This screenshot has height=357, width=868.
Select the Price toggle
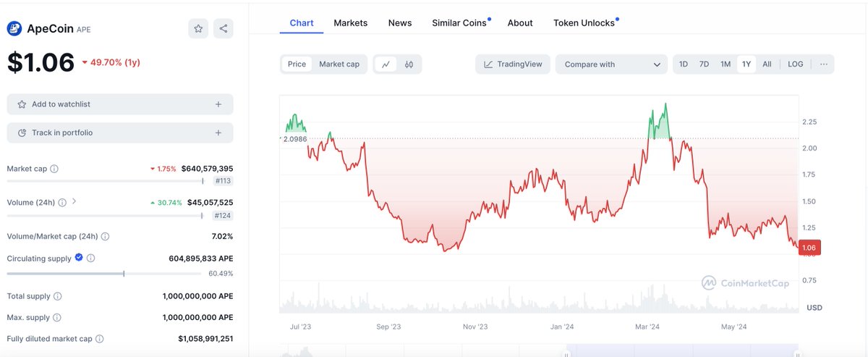pyautogui.click(x=297, y=64)
